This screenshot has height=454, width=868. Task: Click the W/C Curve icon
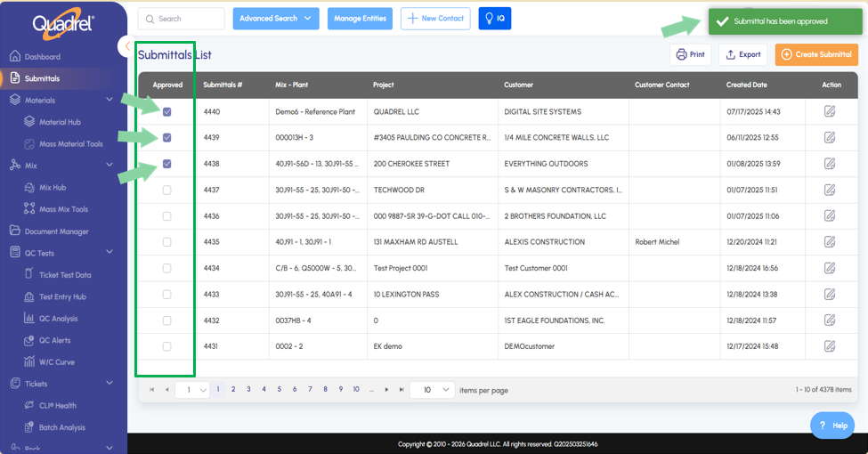click(29, 361)
